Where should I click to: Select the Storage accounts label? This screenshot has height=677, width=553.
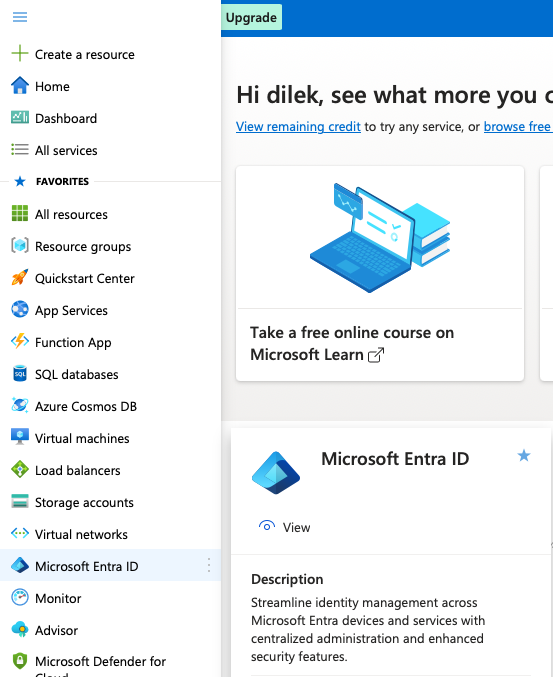click(84, 503)
